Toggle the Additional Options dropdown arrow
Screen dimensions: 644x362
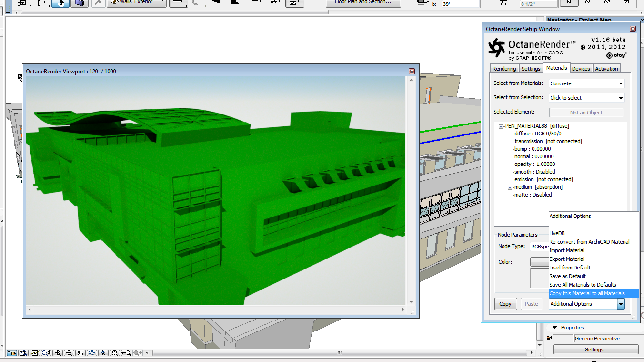point(621,304)
